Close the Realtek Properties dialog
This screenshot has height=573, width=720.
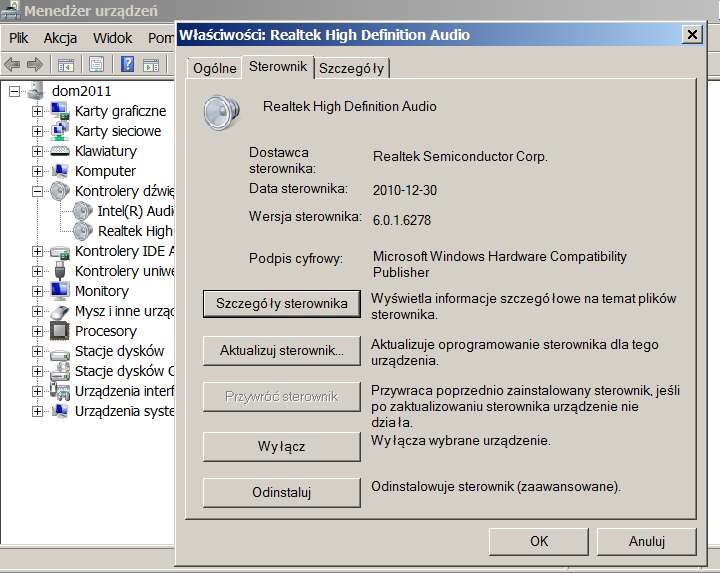pos(692,34)
